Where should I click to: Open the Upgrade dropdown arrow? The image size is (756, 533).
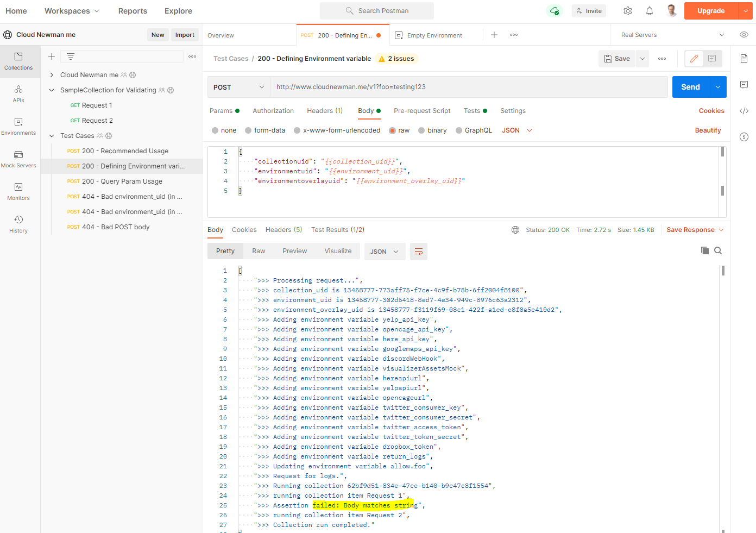[x=746, y=11]
